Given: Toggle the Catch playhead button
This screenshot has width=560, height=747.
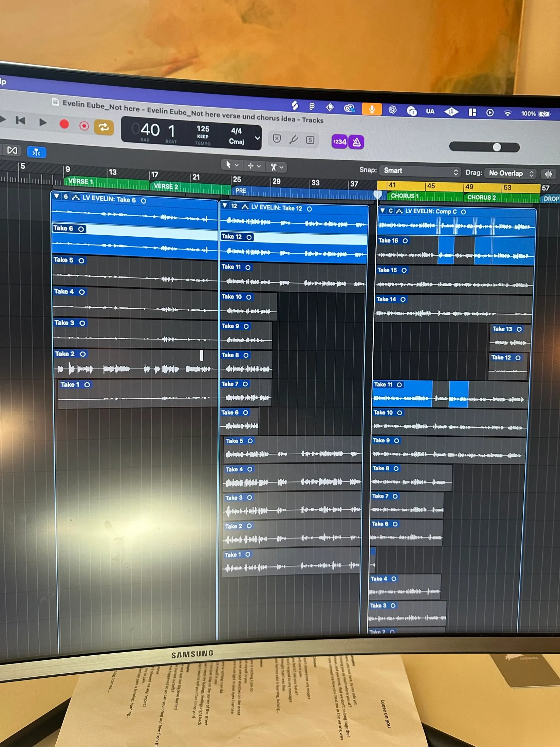Looking at the screenshot, I should tap(36, 152).
